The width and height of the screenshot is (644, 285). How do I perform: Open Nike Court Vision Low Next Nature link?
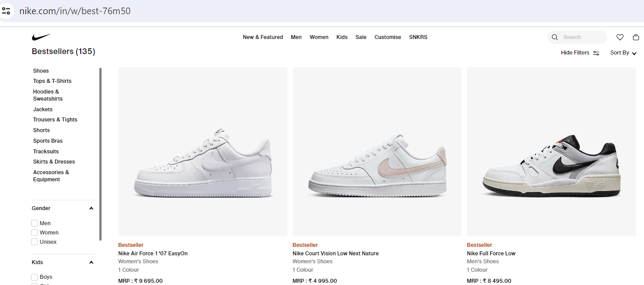click(335, 254)
